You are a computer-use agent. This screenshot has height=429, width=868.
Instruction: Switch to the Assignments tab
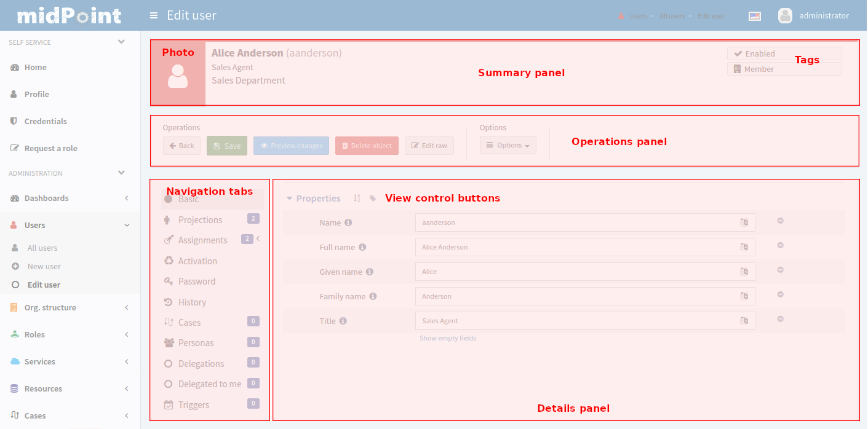coord(202,240)
